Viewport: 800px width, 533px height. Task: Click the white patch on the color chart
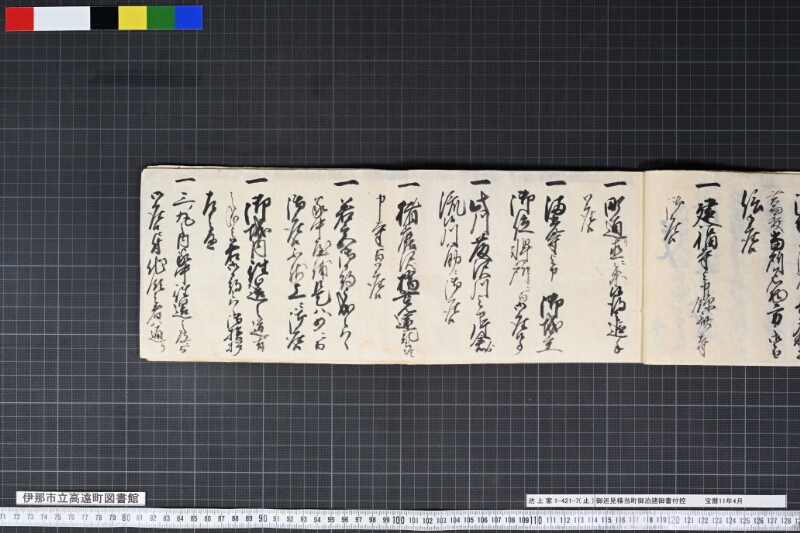tap(62, 18)
